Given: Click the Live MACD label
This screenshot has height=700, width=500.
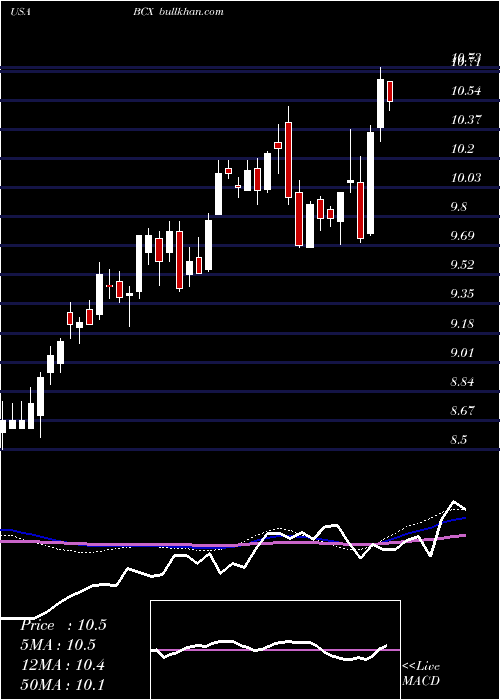Looking at the screenshot, I should (x=421, y=673).
